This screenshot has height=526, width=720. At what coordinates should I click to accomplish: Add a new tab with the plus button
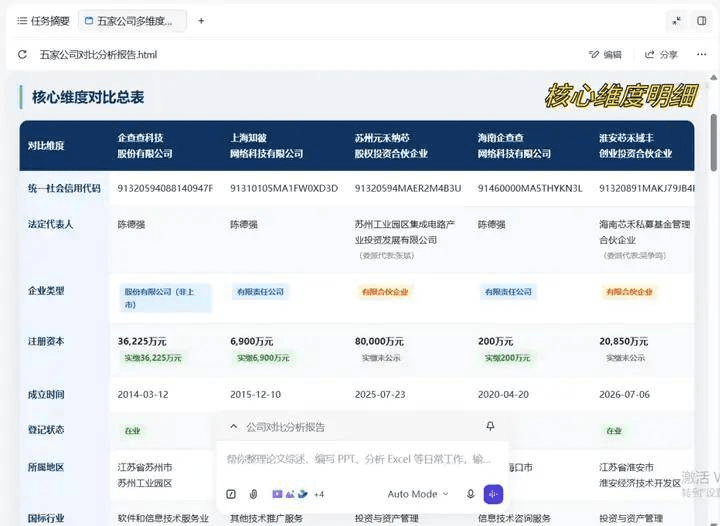pyautogui.click(x=201, y=21)
